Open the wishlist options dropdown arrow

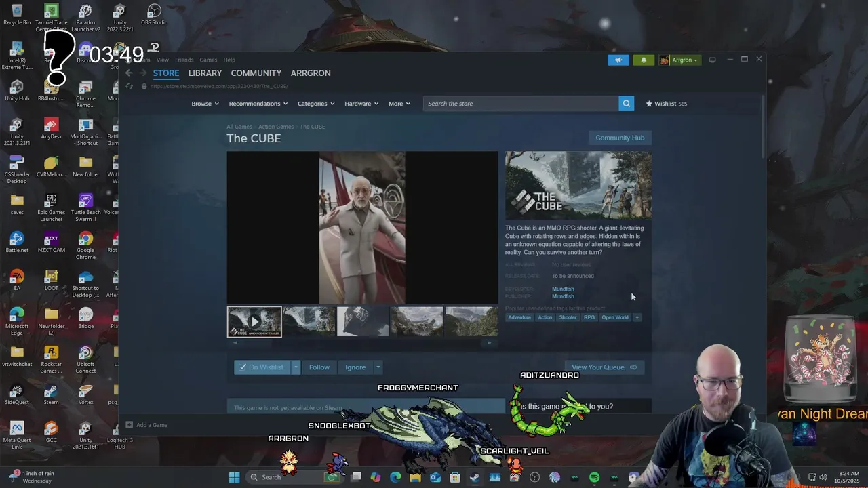tap(296, 367)
